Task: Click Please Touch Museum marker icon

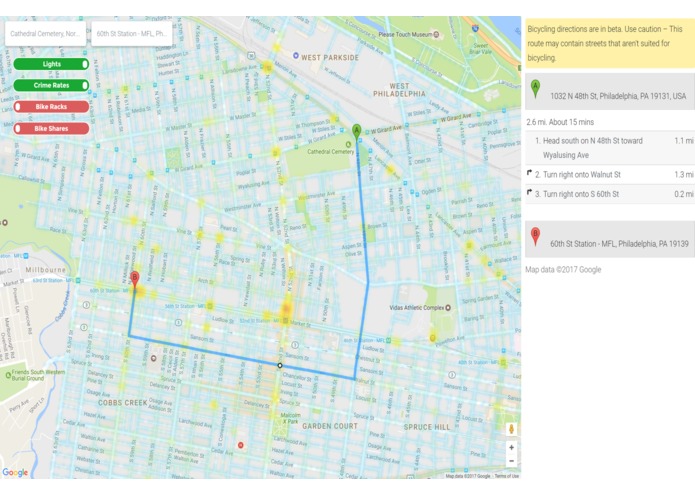Action: (x=436, y=34)
